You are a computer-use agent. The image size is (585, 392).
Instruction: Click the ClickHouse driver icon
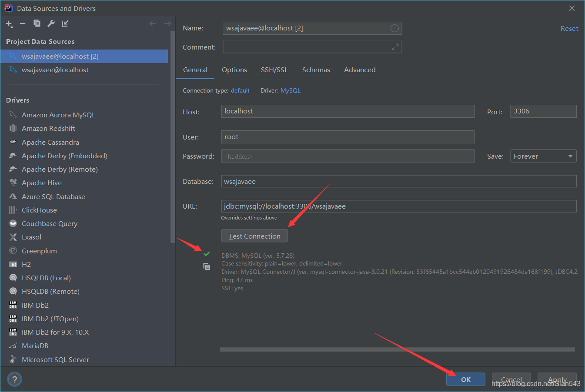[x=13, y=210]
